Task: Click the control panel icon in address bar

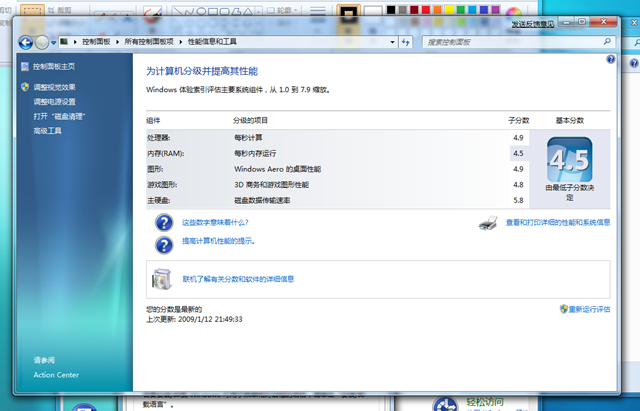Action: point(64,42)
